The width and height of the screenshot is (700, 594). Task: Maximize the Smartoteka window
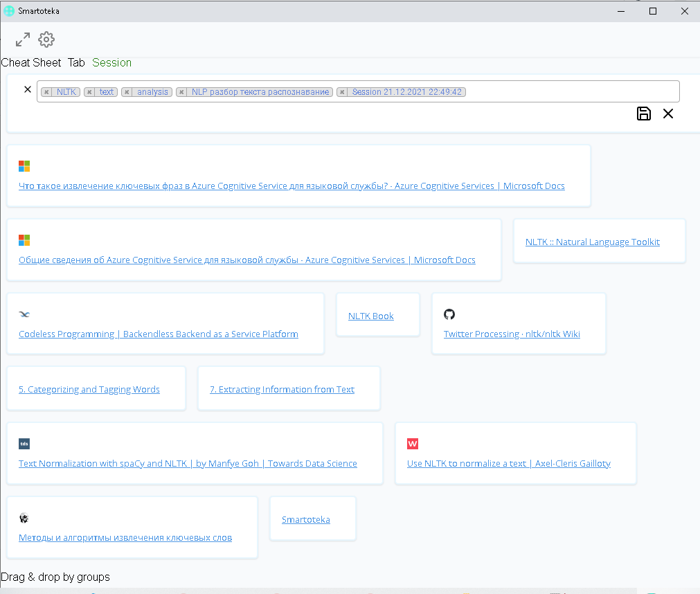pyautogui.click(x=653, y=11)
